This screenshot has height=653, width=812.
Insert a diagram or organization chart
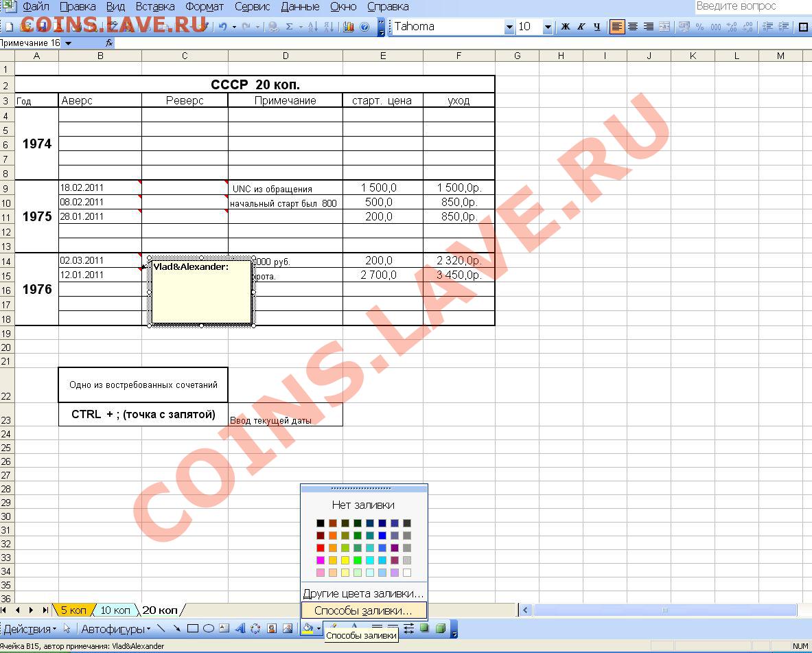click(x=256, y=629)
